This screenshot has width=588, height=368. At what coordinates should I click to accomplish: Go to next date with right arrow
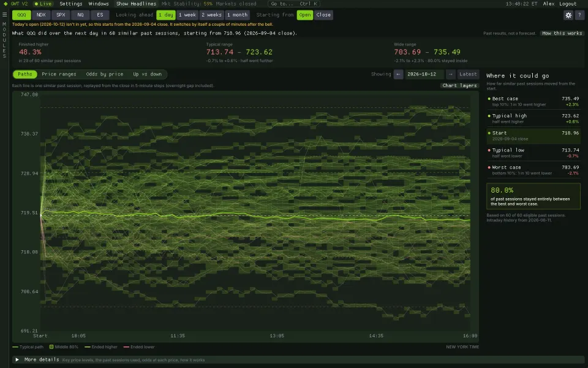point(451,74)
